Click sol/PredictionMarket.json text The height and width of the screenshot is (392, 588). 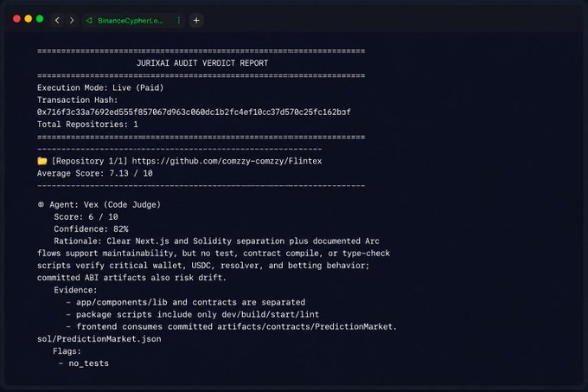click(99, 338)
